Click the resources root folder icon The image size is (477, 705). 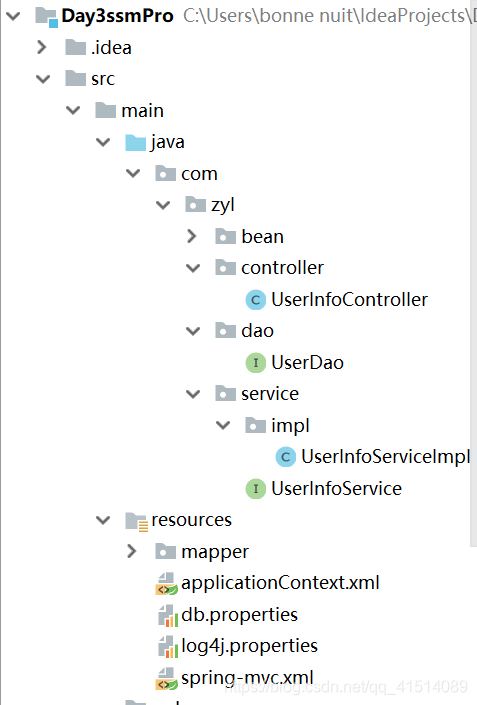[x=137, y=522]
